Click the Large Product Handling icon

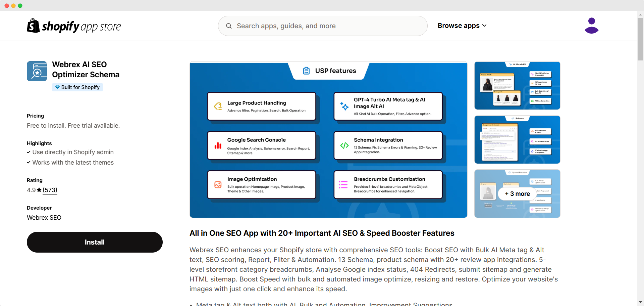(218, 106)
